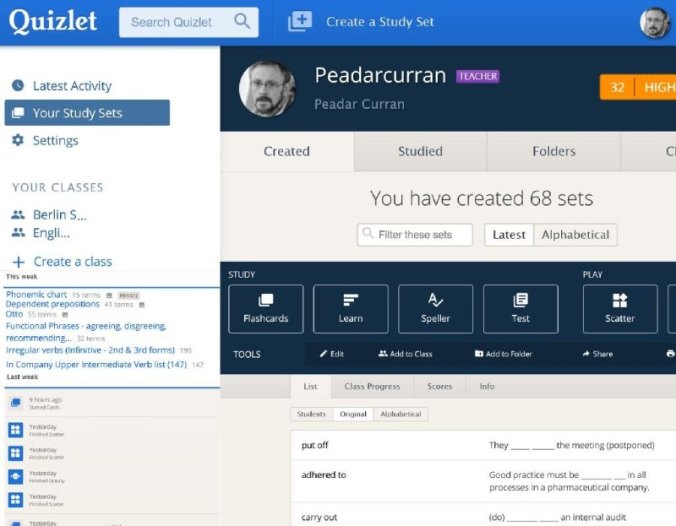This screenshot has height=526, width=676.
Task: Click the filter magnifier icon
Action: [368, 233]
